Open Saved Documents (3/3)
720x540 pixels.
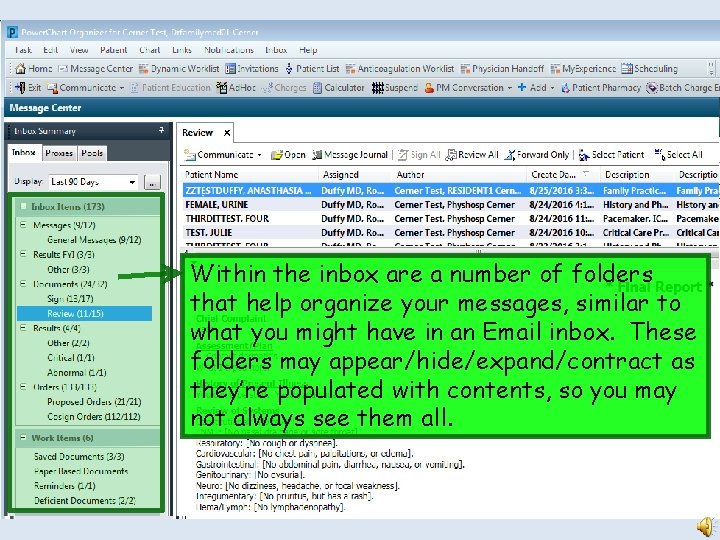79,456
